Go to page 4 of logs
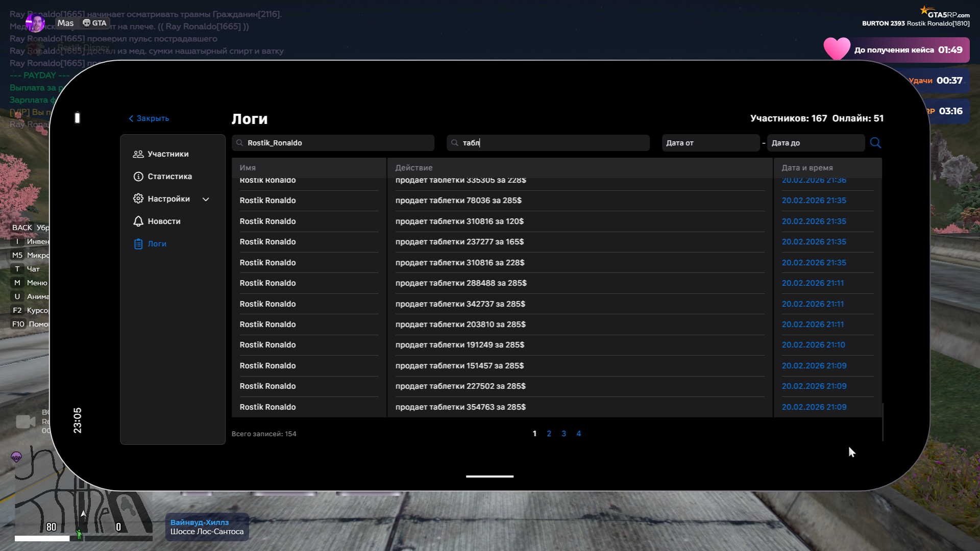This screenshot has height=551, width=980. [578, 434]
